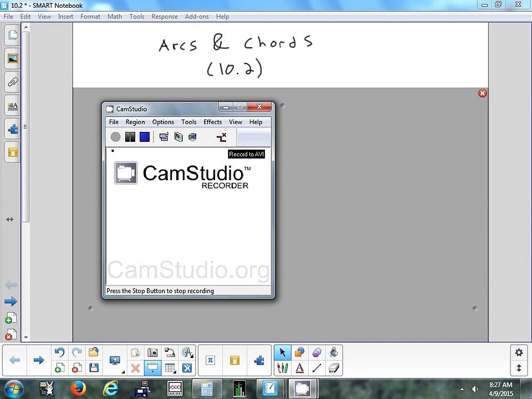
Task: Click the page sorter vertical scrollbar
Action: (26, 127)
